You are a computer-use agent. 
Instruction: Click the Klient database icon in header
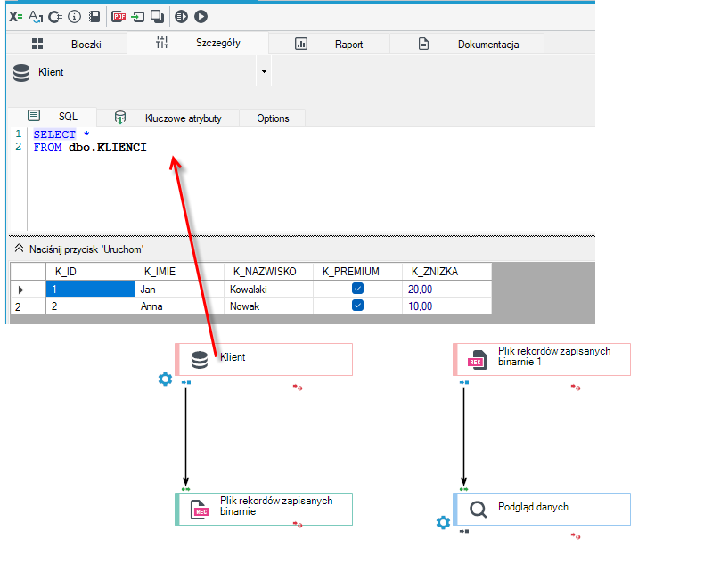[21, 73]
